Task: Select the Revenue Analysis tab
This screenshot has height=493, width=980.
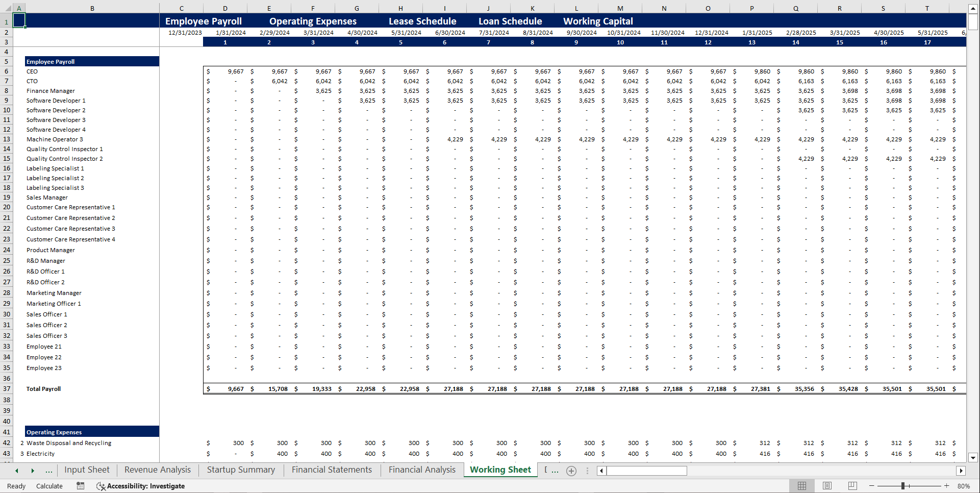Action: coord(157,470)
